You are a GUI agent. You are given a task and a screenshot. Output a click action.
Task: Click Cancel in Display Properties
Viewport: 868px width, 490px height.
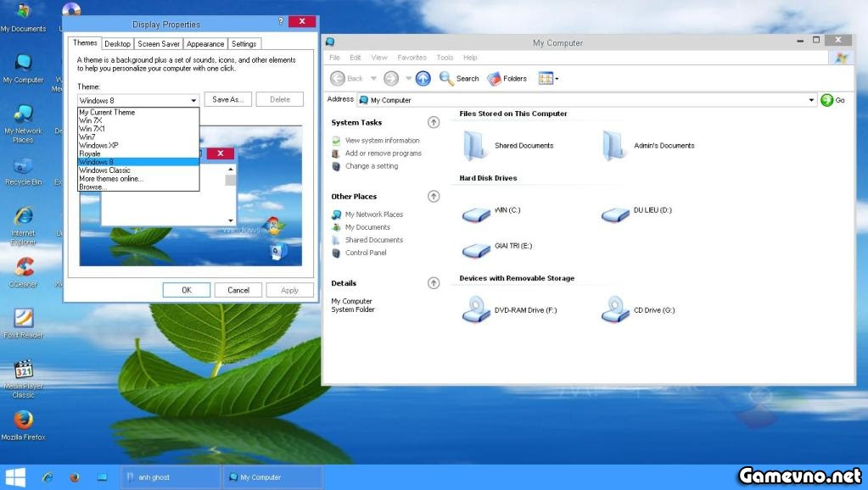coord(238,290)
